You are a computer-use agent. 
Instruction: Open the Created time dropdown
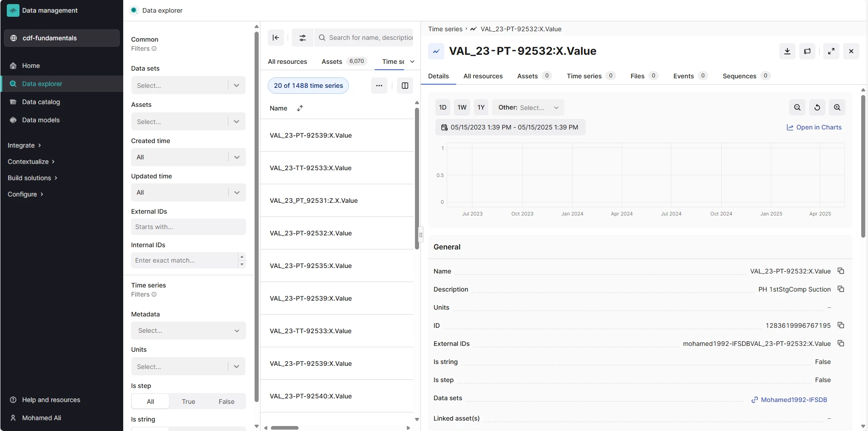tap(188, 157)
